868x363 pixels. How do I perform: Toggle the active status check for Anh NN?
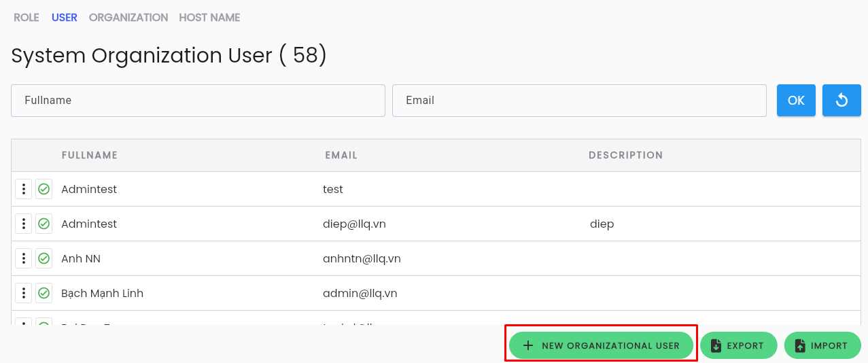(44, 258)
